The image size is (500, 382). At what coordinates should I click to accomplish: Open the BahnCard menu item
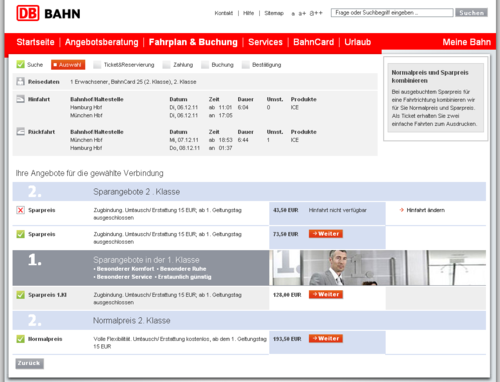[x=313, y=42]
